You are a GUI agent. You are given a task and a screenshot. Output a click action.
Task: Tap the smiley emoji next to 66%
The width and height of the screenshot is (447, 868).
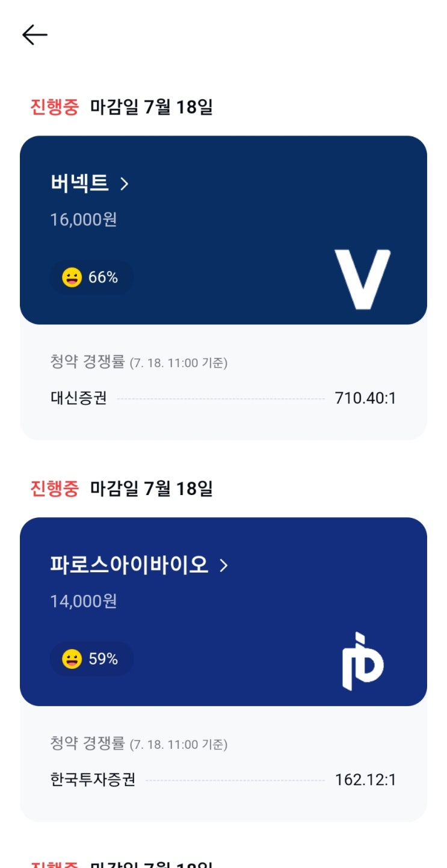tap(72, 277)
